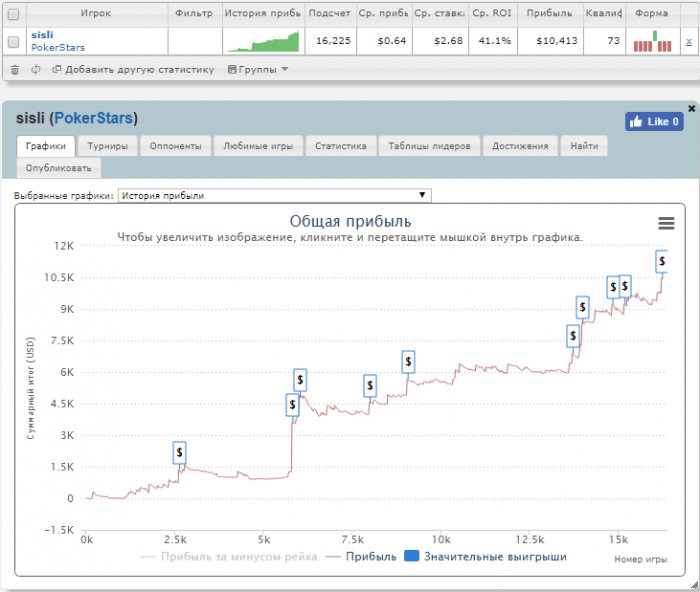The height and width of the screenshot is (592, 700).
Task: Open the Выбранные графики dropdown
Action: [x=274, y=196]
